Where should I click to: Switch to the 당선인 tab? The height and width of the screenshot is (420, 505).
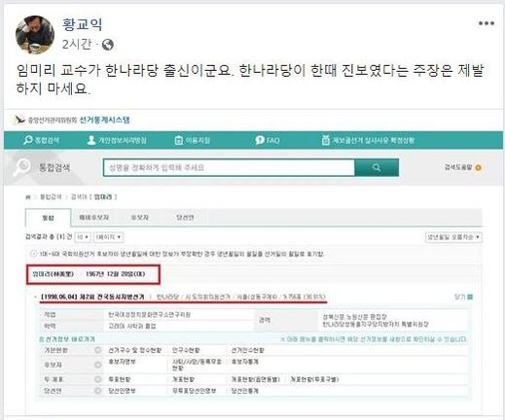click(185, 218)
